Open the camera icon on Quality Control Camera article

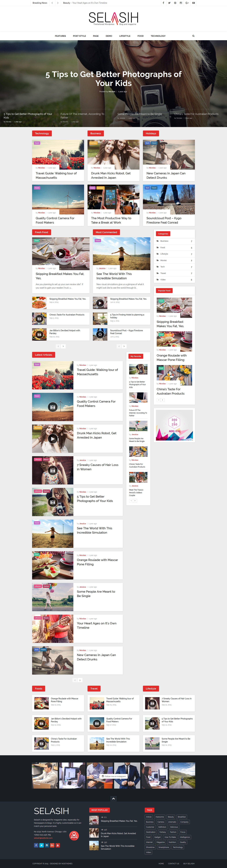pos(53,407)
